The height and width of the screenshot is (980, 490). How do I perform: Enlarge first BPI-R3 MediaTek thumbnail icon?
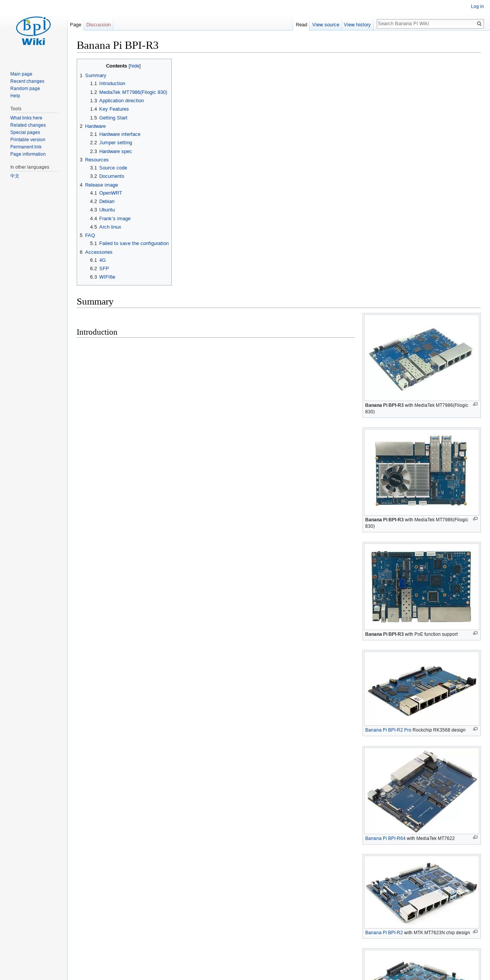(475, 404)
